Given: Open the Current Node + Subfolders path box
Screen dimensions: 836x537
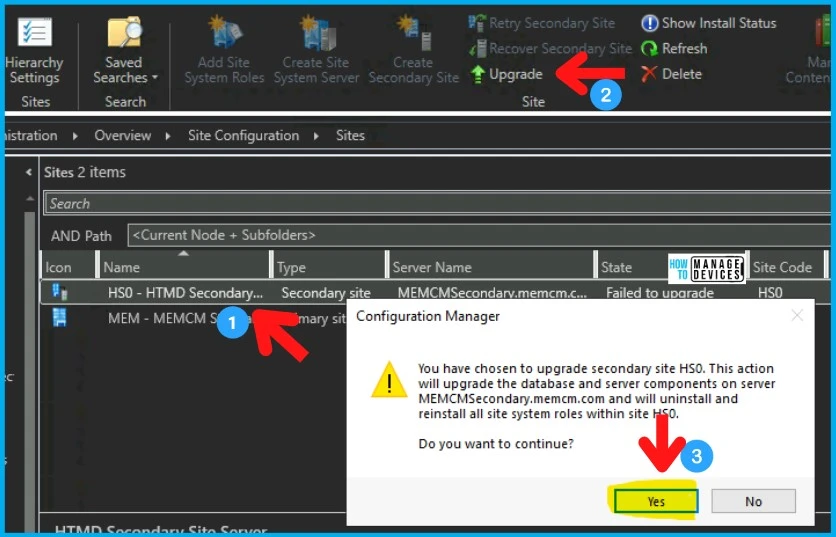Looking at the screenshot, I should 479,235.
